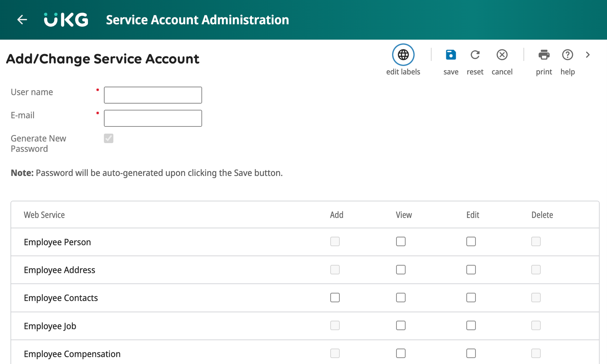This screenshot has width=607, height=364.
Task: Click the print icon
Action: tap(544, 55)
